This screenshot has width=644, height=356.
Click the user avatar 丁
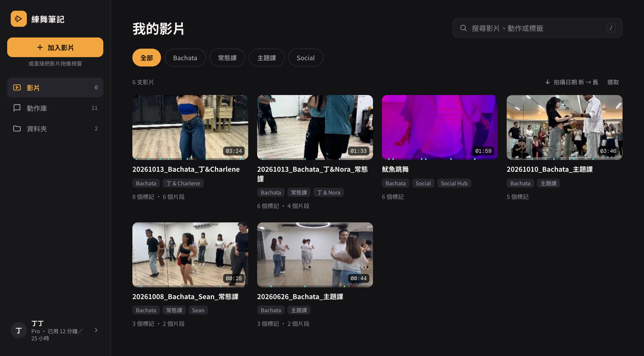[x=19, y=330]
